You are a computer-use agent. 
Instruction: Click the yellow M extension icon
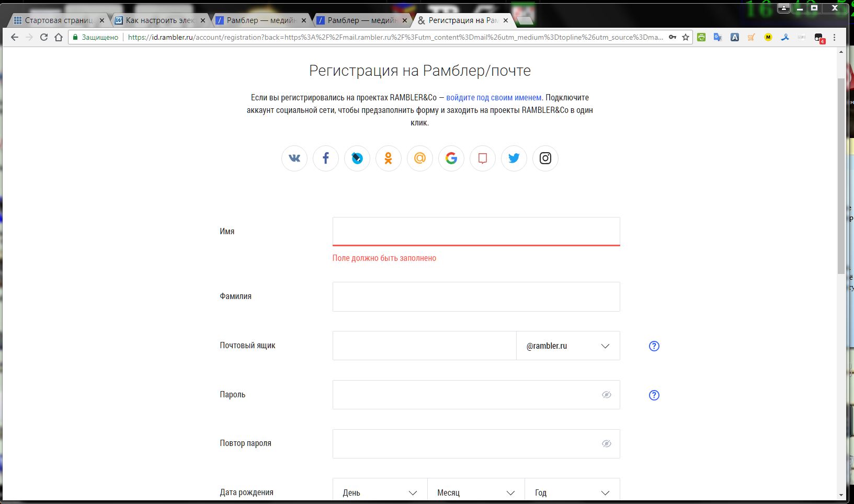point(768,37)
